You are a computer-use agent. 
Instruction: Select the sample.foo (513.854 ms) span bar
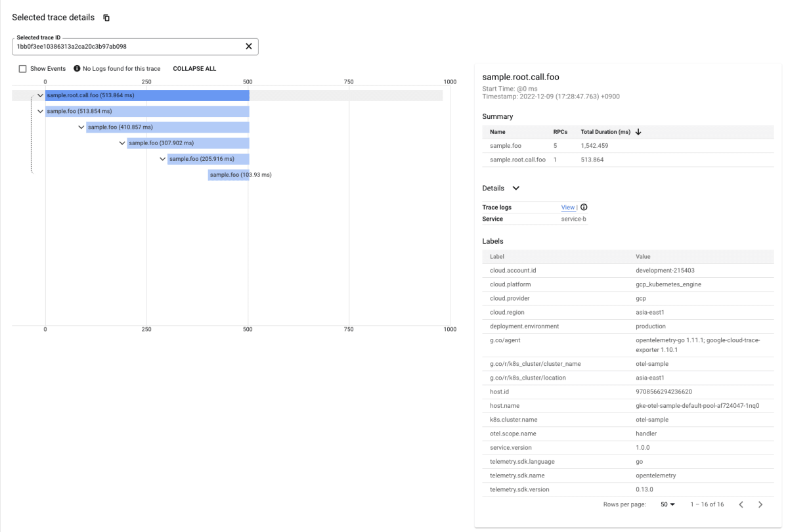click(147, 111)
